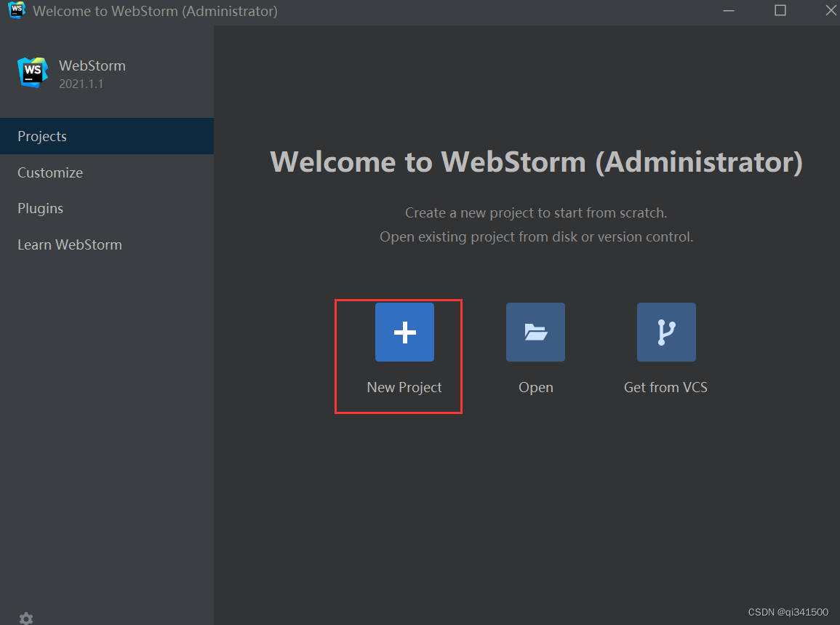Screen dimensions: 840x625
Task: Open the Plugins tab
Action: (107, 209)
